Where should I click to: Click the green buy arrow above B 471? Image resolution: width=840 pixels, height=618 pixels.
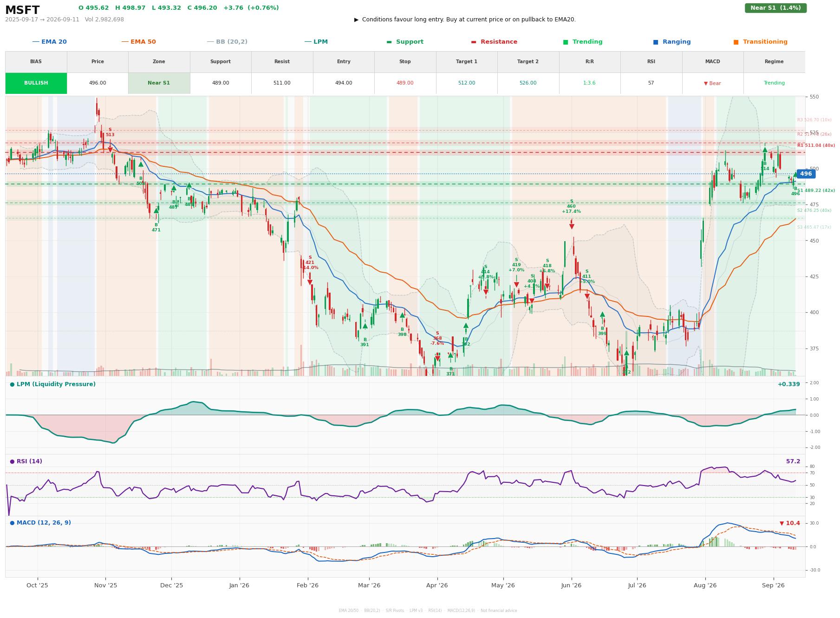pos(156,210)
